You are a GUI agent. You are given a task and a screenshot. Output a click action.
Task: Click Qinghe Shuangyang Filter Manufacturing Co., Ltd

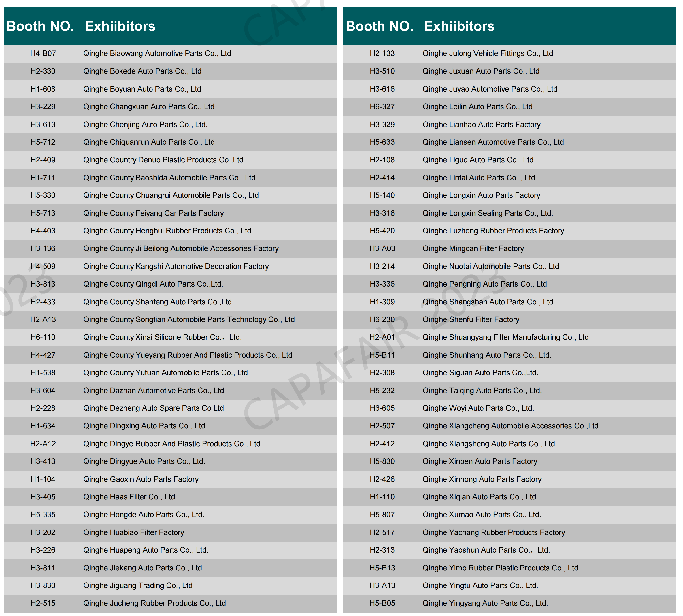pos(506,337)
